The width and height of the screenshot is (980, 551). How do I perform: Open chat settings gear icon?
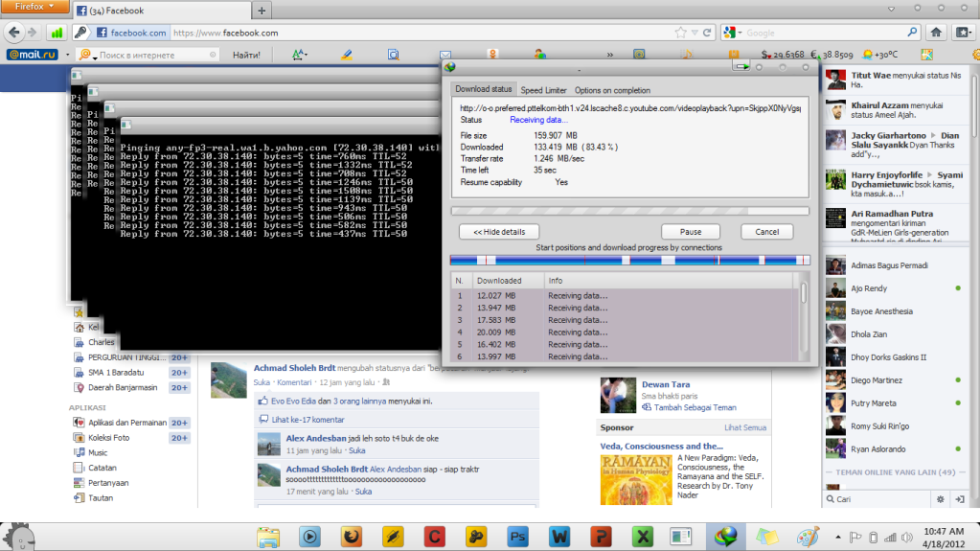[x=940, y=499]
